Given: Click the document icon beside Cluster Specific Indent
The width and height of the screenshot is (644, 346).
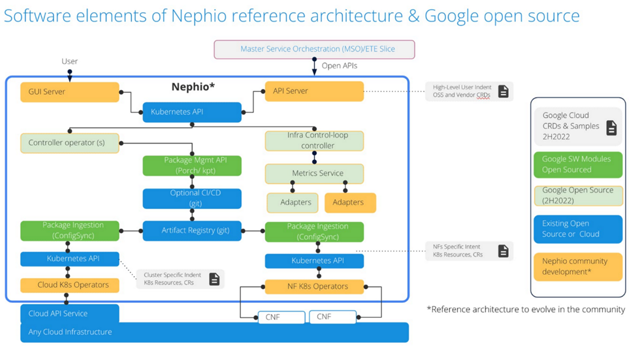Looking at the screenshot, I should click(x=214, y=279).
